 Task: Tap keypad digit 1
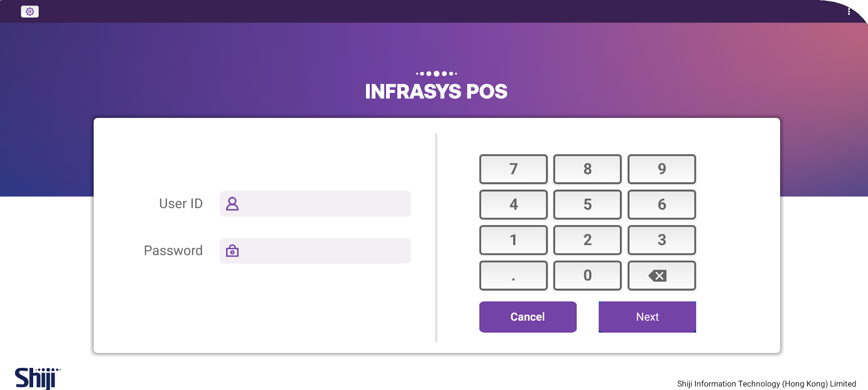(513, 240)
